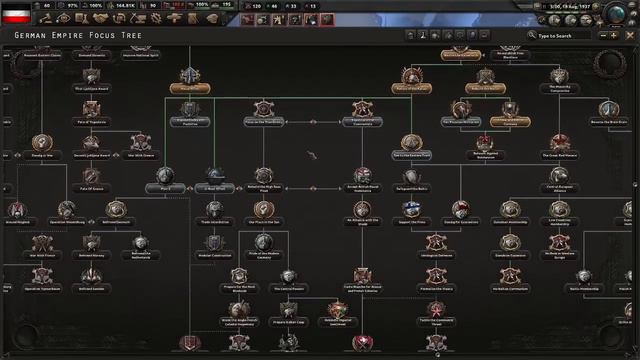Viewport: 640px width, 360px height.
Task: Open the first red alert icon
Action: pos(247,20)
